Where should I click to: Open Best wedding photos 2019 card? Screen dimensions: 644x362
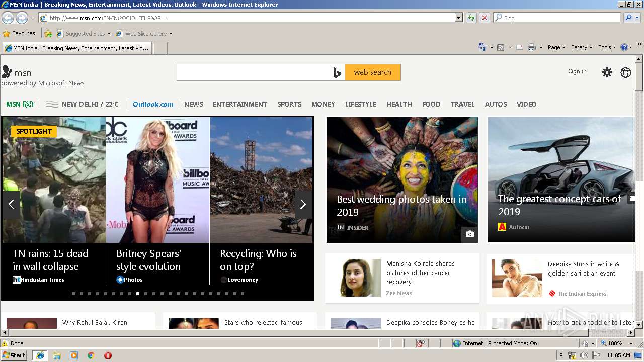(x=402, y=180)
